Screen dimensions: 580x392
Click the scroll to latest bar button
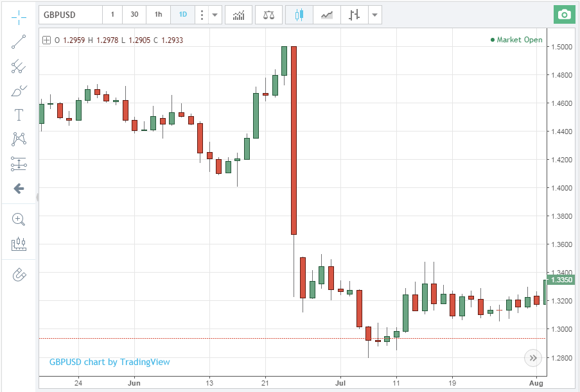(x=533, y=358)
